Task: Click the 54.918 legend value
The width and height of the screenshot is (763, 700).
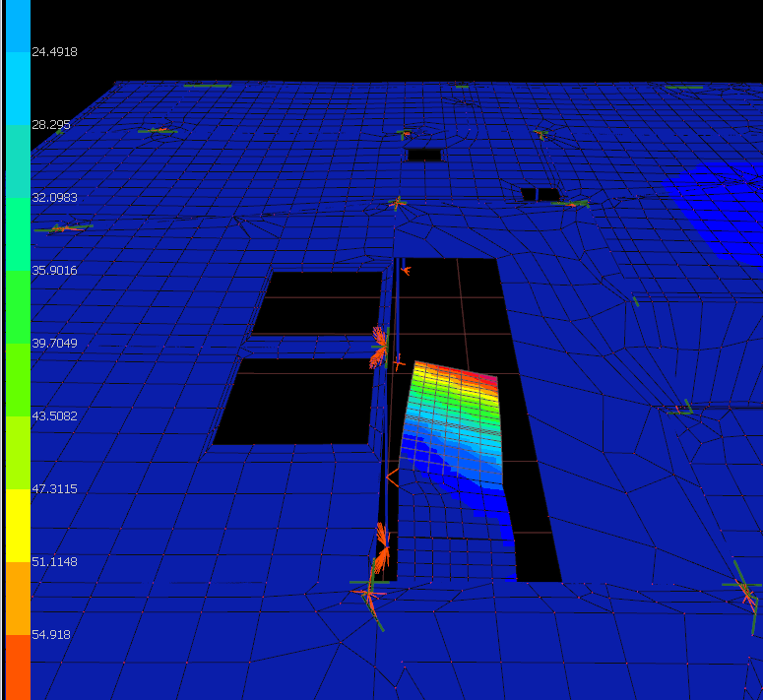Action: click(x=51, y=635)
